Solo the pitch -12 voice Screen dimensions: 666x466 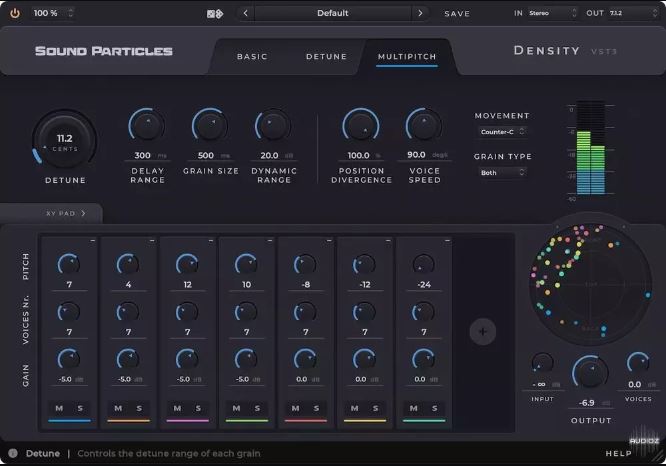tap(375, 408)
